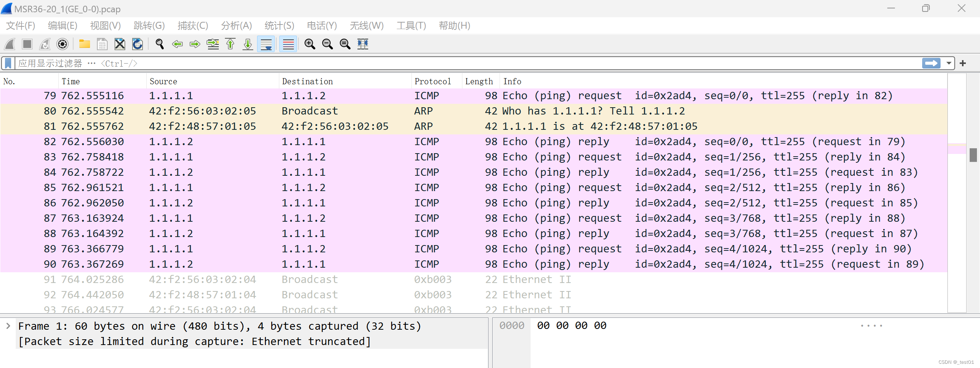Viewport: 980px width, 368px height.
Task: Zoom out main window text
Action: 327,44
